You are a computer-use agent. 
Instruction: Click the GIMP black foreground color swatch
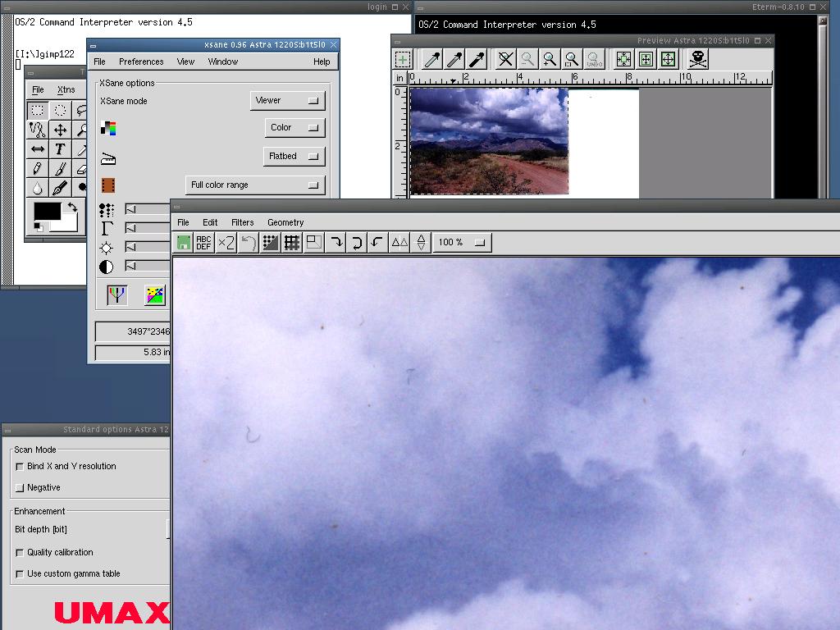(x=47, y=211)
